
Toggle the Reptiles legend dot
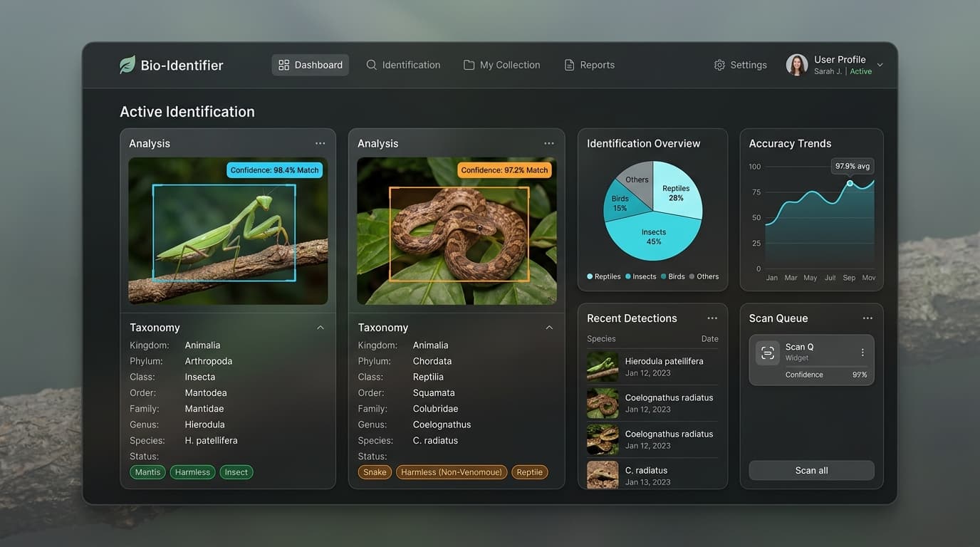(590, 276)
